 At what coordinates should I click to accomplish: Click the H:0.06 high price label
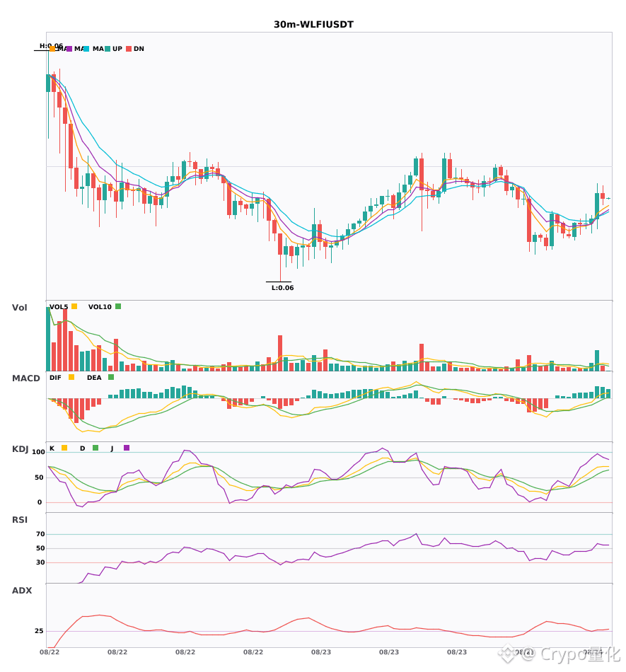[x=51, y=45]
